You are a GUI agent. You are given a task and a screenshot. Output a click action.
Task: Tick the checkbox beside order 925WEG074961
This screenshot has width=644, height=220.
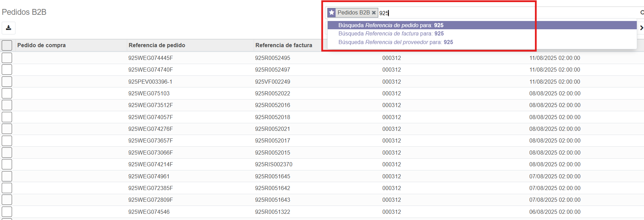[7, 176]
